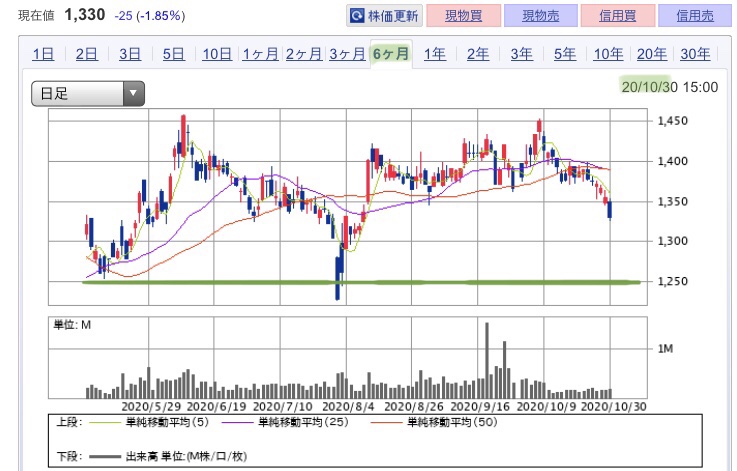
Task: Switch chart to 10日 period
Action: pyautogui.click(x=217, y=54)
